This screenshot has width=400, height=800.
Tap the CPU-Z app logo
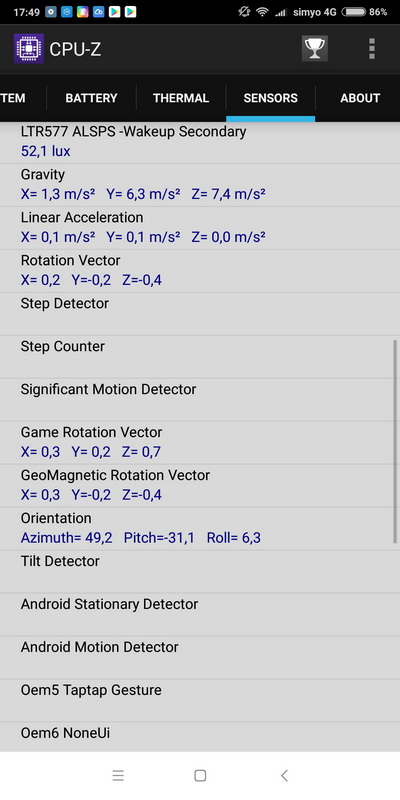point(29,49)
